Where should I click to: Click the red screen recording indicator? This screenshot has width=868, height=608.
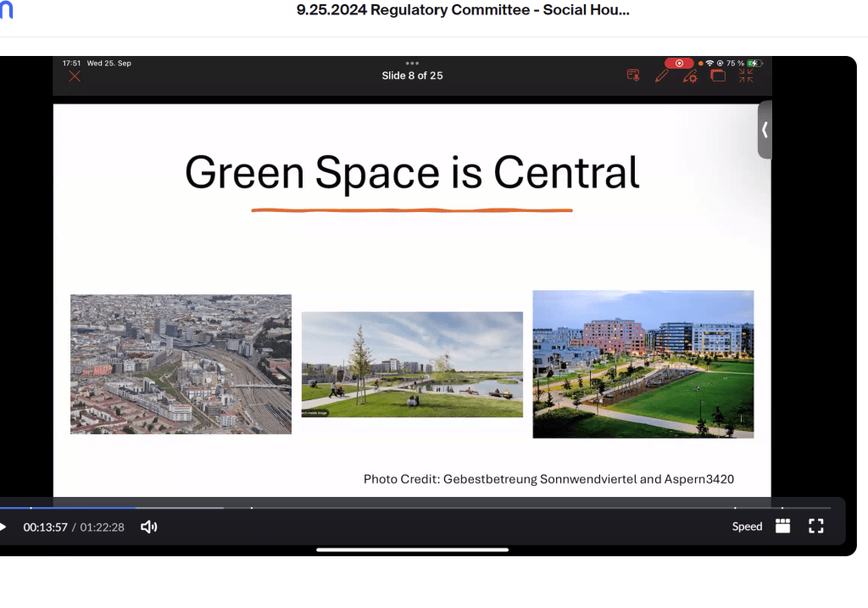[x=679, y=64]
